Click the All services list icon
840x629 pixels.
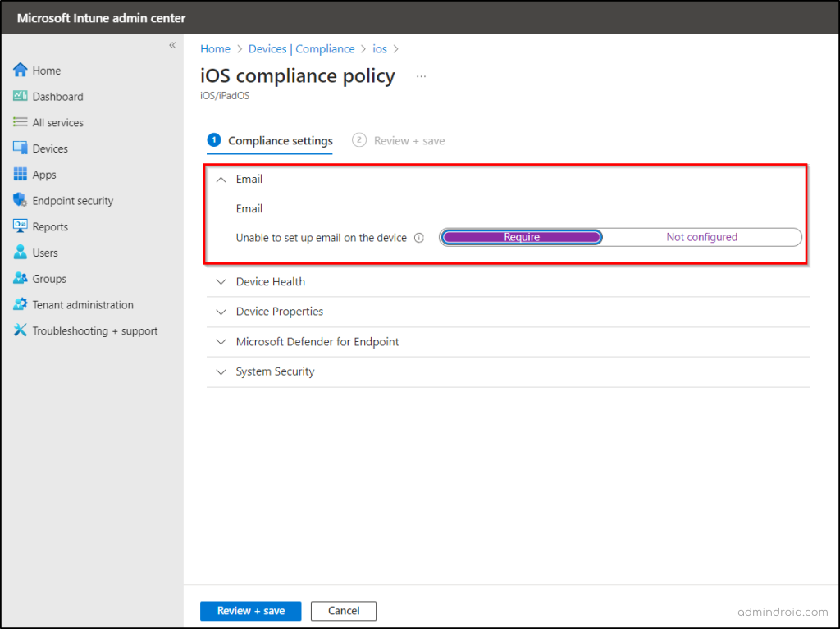tap(21, 123)
